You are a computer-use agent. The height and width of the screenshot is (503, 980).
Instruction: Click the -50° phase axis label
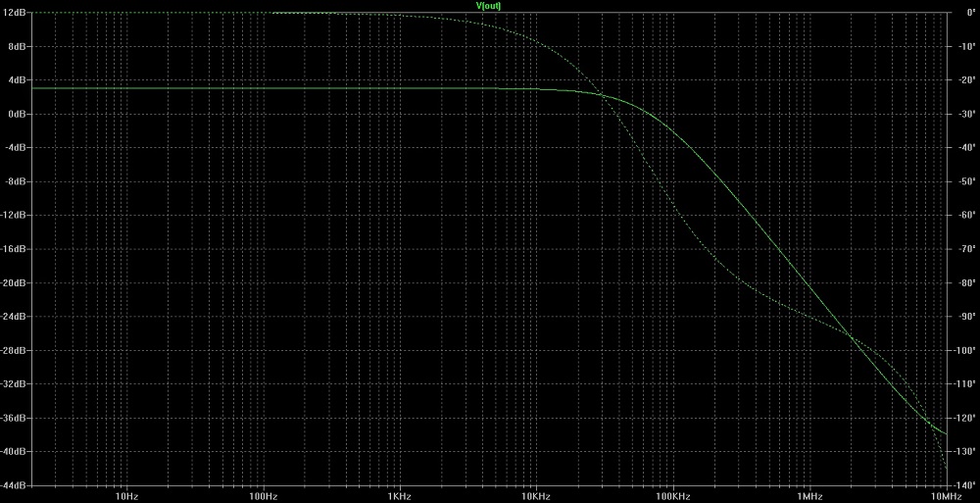tap(967, 182)
